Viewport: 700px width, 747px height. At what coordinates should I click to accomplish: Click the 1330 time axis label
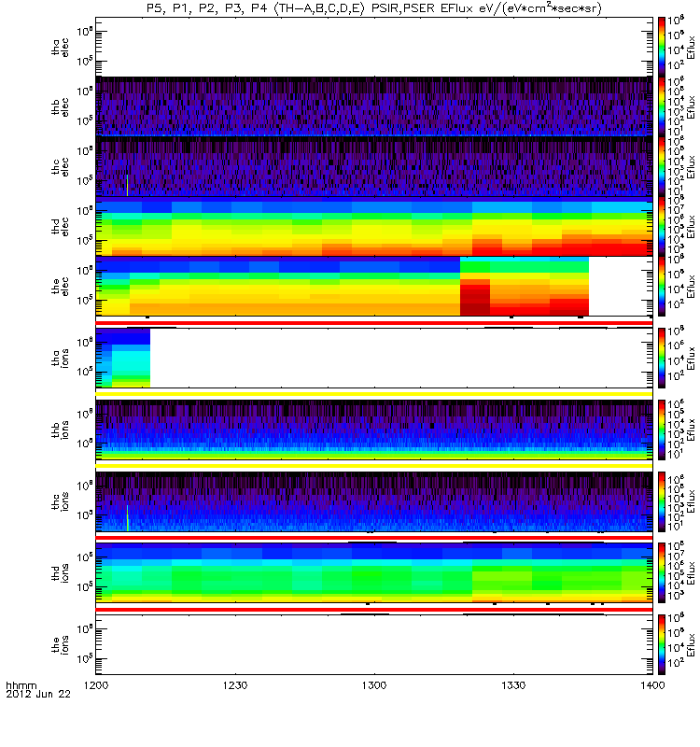(x=513, y=685)
